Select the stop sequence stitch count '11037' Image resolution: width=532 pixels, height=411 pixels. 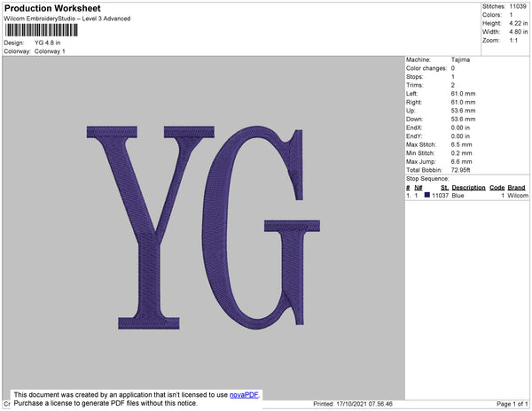(x=440, y=196)
